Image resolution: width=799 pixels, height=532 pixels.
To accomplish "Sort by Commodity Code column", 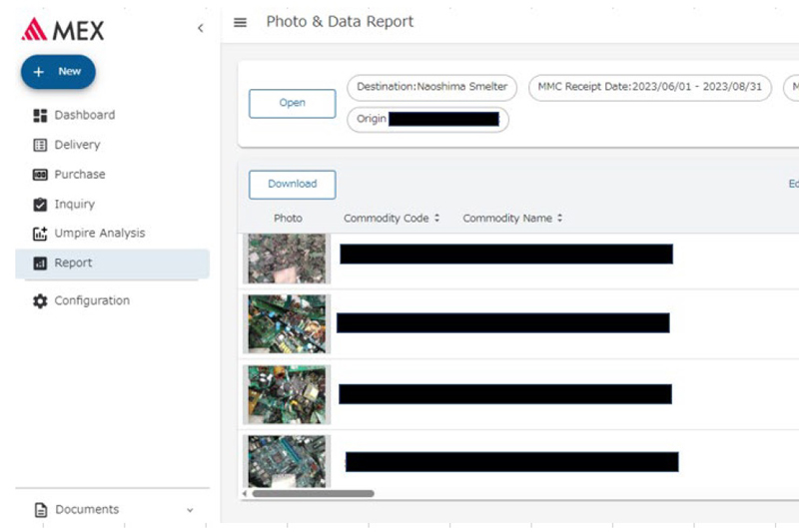I will (392, 219).
